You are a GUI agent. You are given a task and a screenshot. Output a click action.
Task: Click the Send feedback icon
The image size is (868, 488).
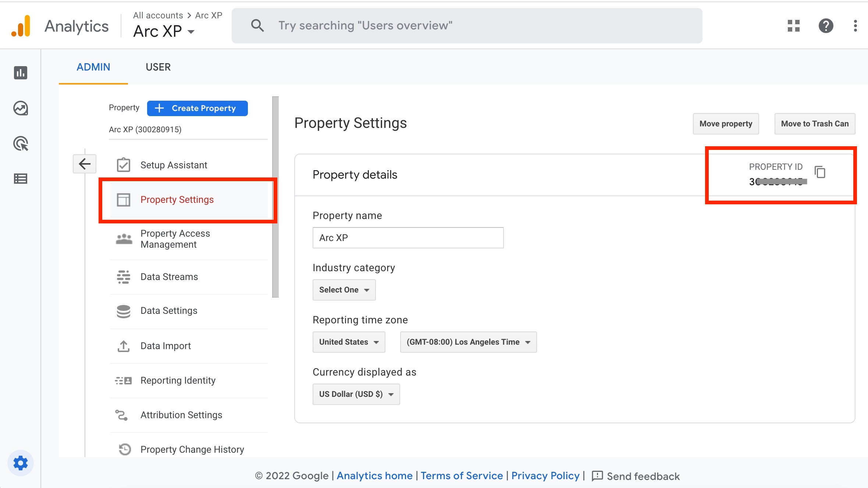click(597, 476)
